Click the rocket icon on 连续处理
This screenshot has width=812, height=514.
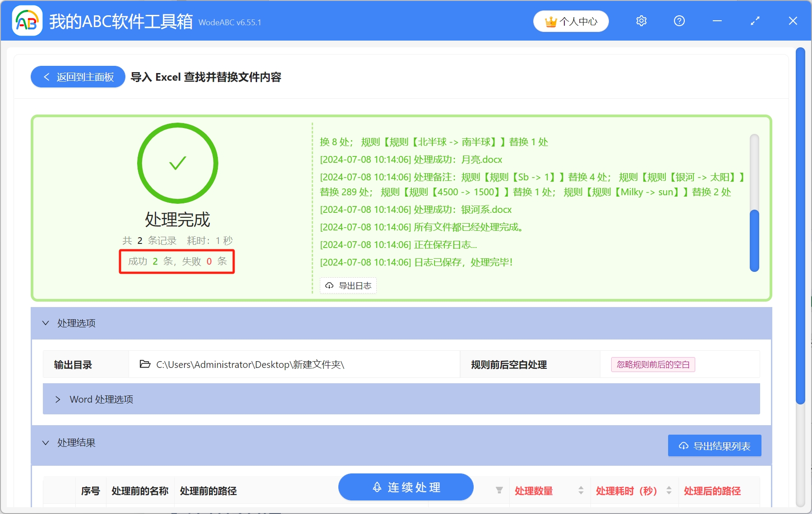point(377,487)
